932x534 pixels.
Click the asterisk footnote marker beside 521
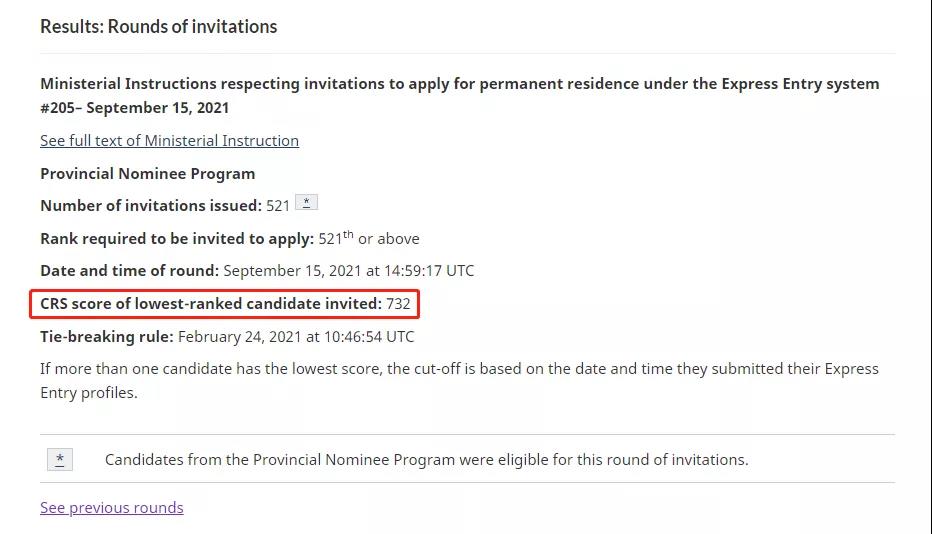pos(306,203)
